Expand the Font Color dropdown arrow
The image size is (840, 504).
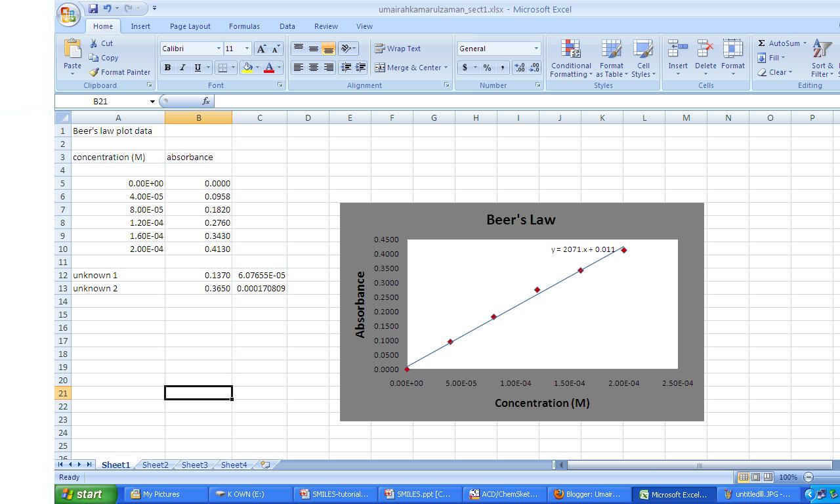[279, 68]
